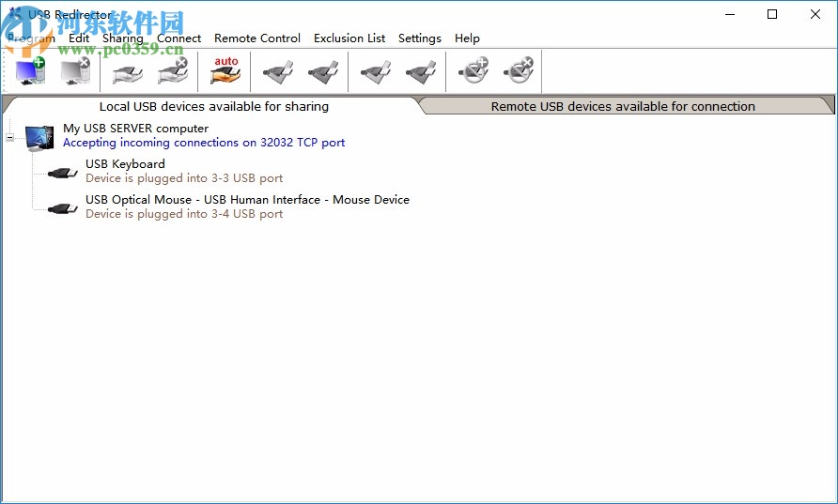Click the Add USB server computer icon
This screenshot has width=838, height=504.
point(30,71)
